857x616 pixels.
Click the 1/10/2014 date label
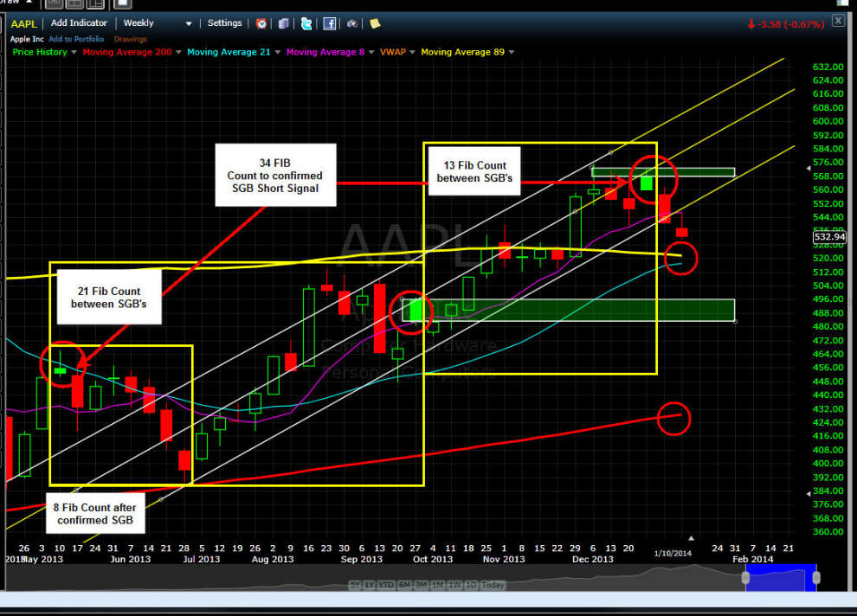[x=673, y=553]
